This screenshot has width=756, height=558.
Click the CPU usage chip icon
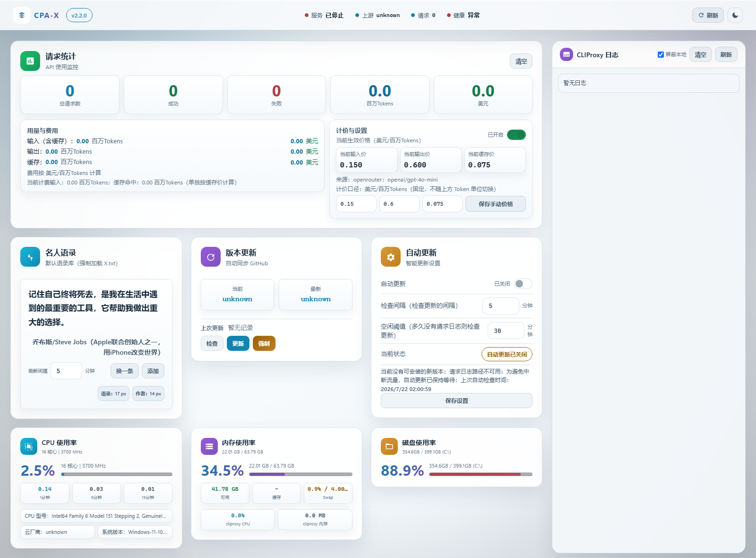(x=29, y=446)
